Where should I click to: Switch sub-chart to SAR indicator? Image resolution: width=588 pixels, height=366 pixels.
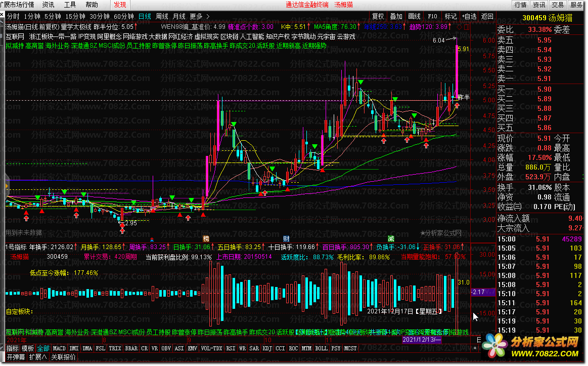click(254, 348)
